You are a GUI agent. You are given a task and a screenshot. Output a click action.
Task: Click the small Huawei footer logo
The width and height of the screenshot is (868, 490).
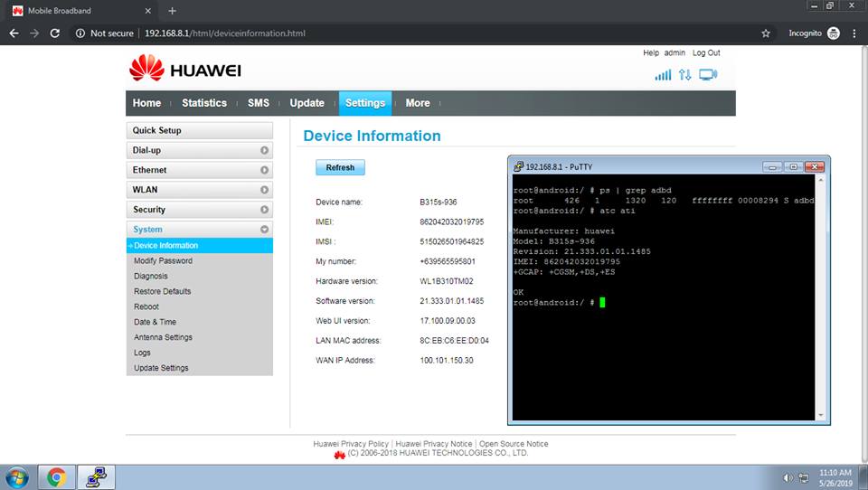click(x=339, y=455)
